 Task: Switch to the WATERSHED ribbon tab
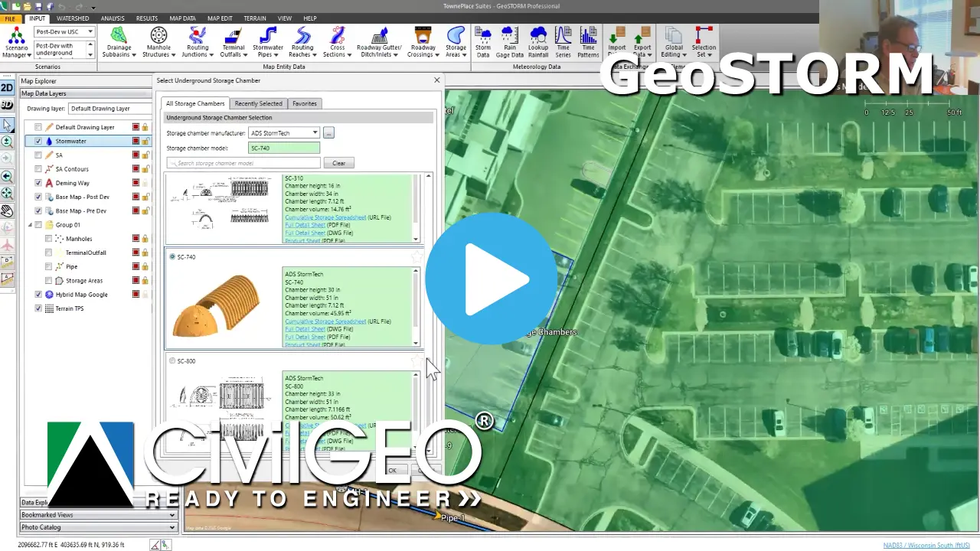click(x=73, y=18)
